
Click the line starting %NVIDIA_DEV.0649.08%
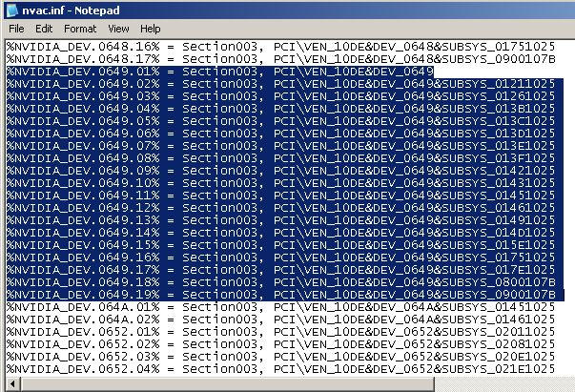click(x=281, y=158)
